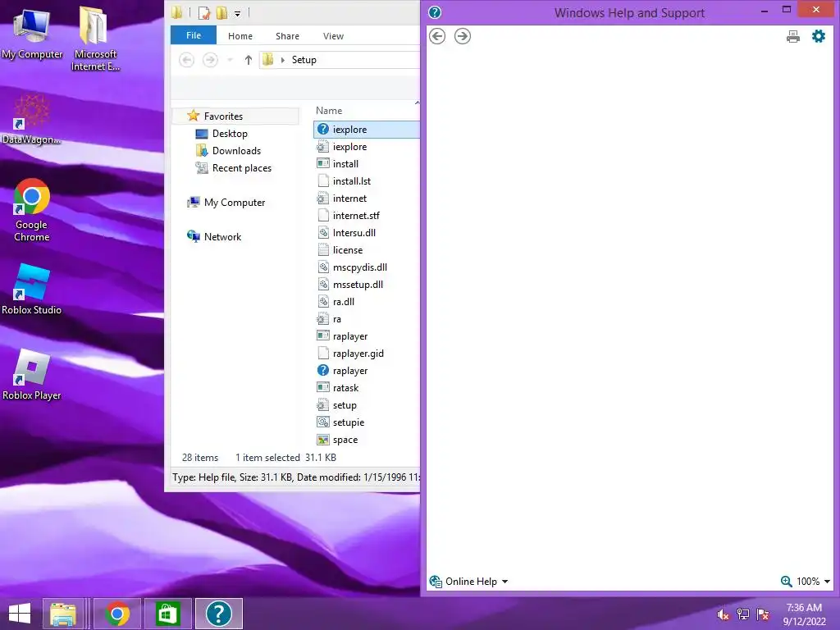Select the iexplore settings file
Image resolution: width=840 pixels, height=630 pixels.
[x=349, y=146]
